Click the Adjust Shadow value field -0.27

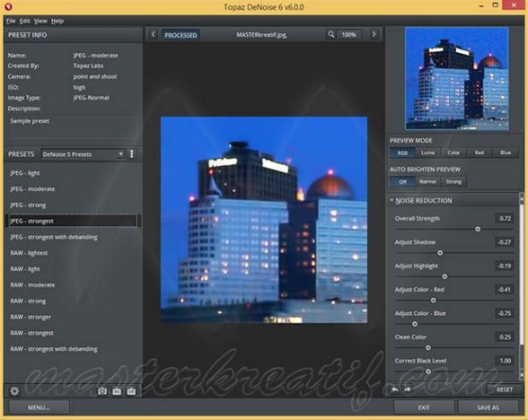click(x=505, y=242)
